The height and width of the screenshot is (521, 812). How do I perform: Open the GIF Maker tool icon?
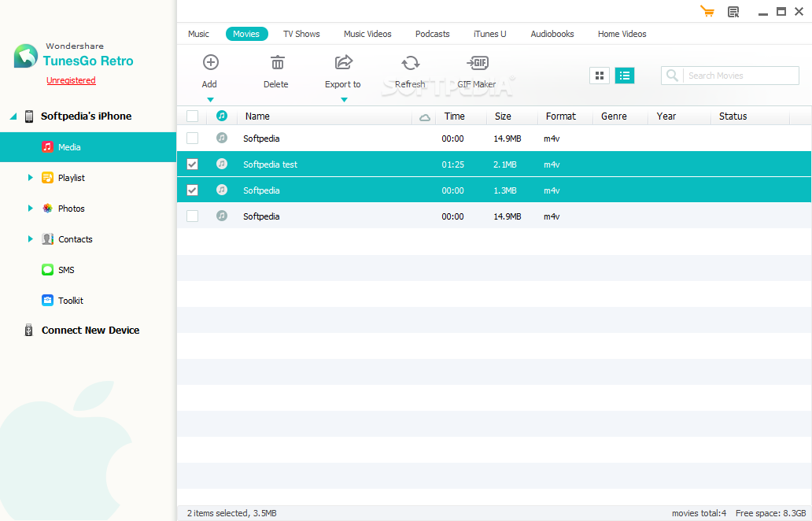pos(478,63)
